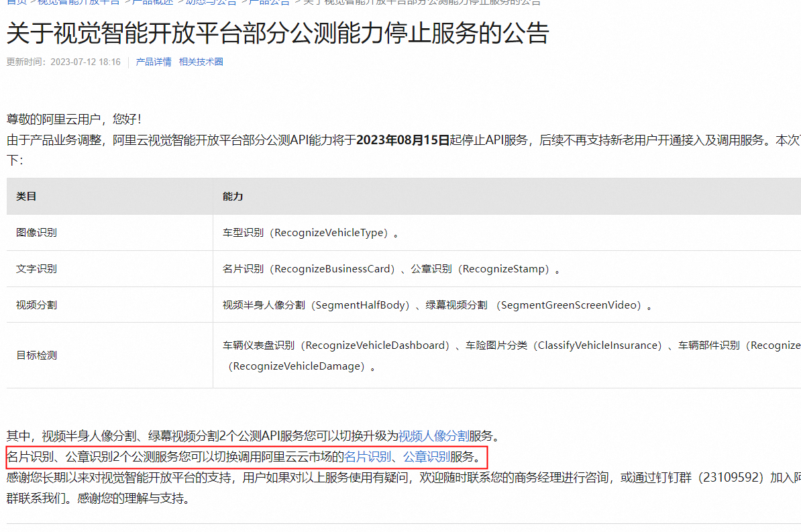The image size is (801, 532).
Task: Open the 相关技术圈 link
Action: point(201,62)
